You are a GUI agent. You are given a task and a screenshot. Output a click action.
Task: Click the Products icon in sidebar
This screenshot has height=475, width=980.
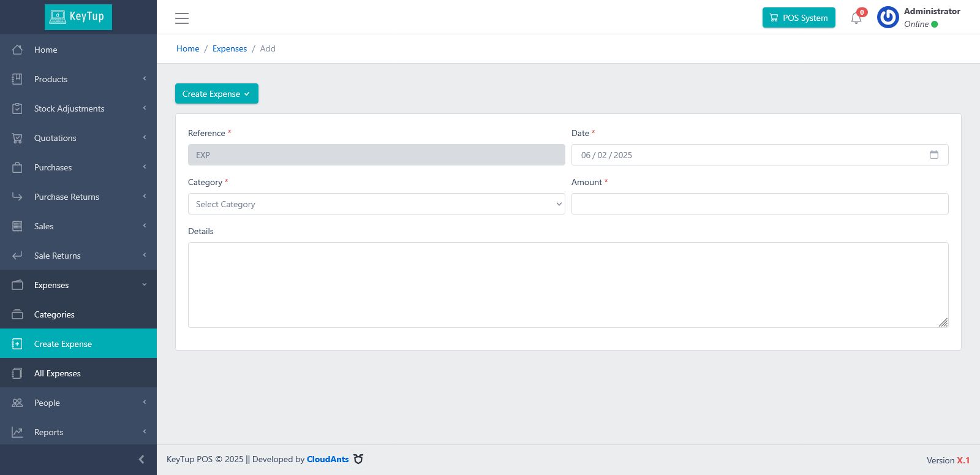coord(17,79)
